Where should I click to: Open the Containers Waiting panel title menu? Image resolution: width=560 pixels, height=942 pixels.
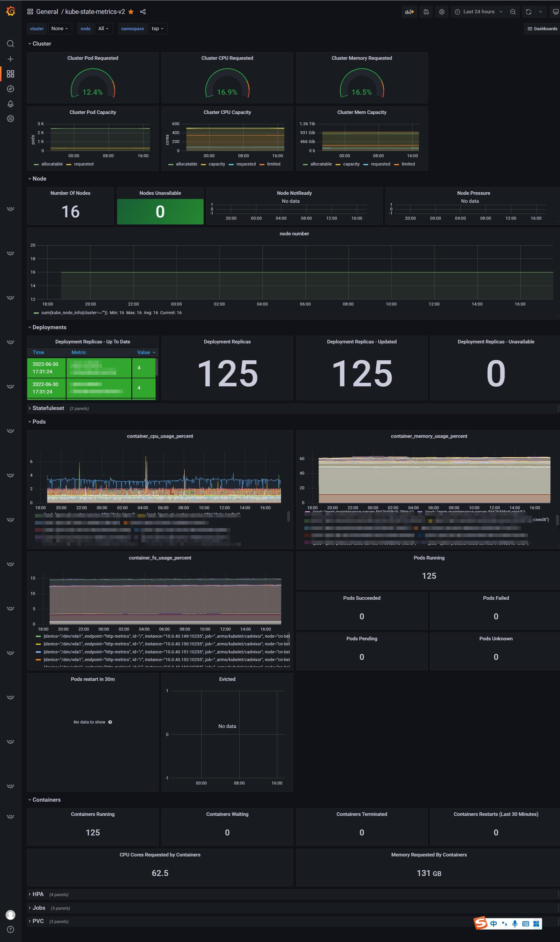pos(227,814)
